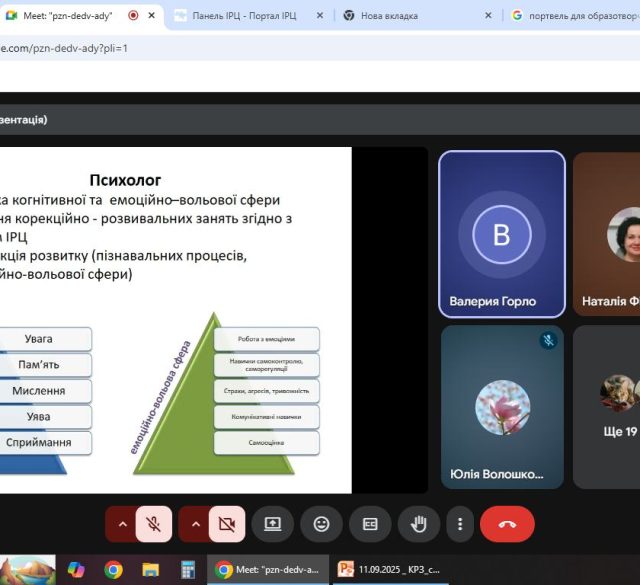Switch to the Нова вкладка tab
Viewport: 640px width, 585px height.
[408, 16]
